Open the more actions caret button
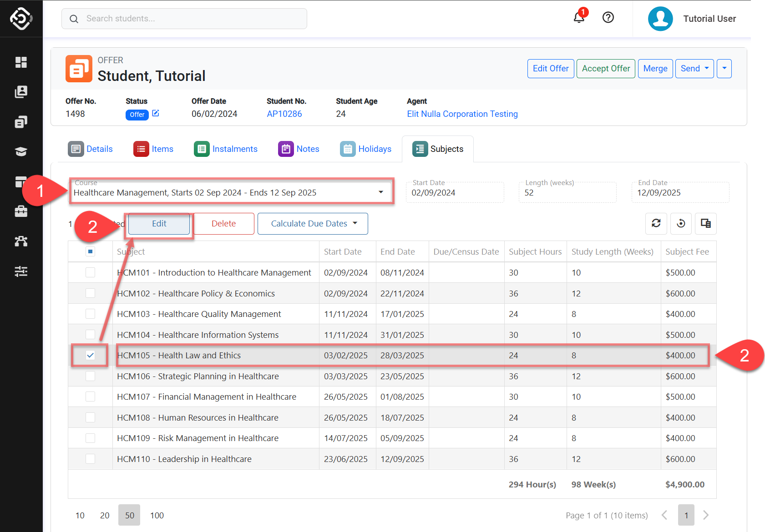Screen dimensions: 765x532 [x=724, y=69]
